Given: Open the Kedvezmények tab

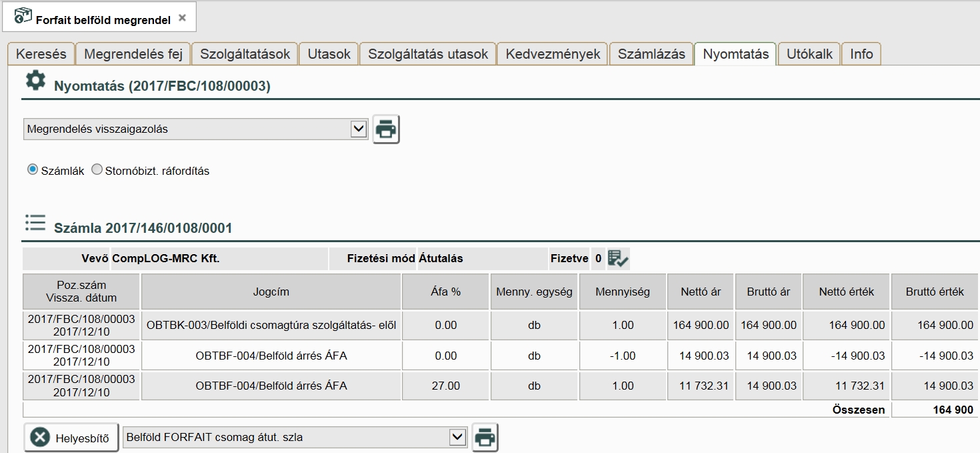Looking at the screenshot, I should point(553,54).
